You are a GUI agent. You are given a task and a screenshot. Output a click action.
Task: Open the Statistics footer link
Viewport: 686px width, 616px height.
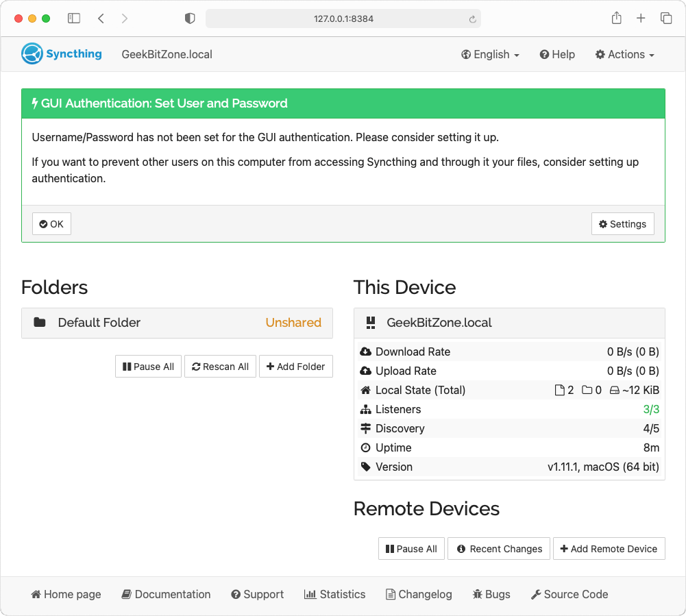[x=334, y=594]
